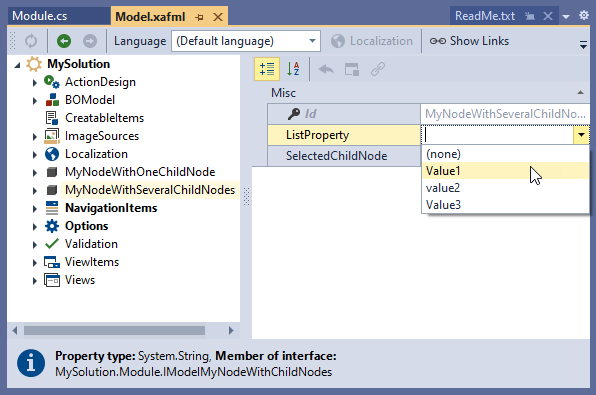Choose (none) in the ListProperty dropdown

click(505, 154)
